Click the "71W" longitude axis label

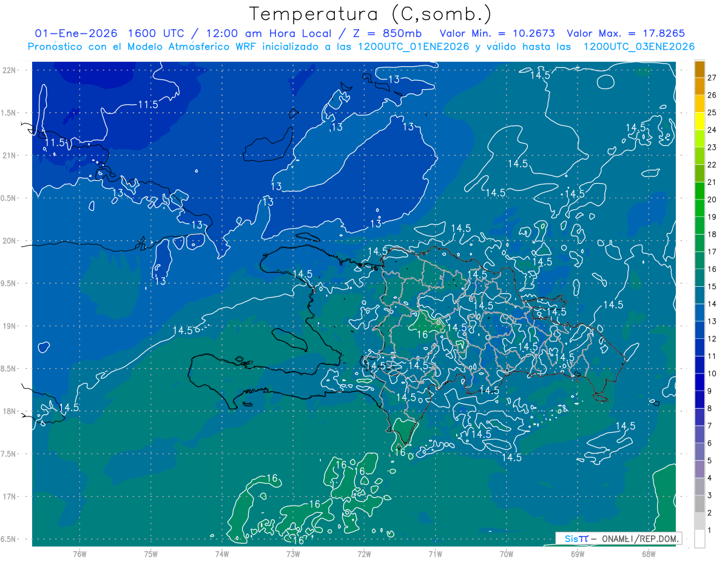click(435, 554)
